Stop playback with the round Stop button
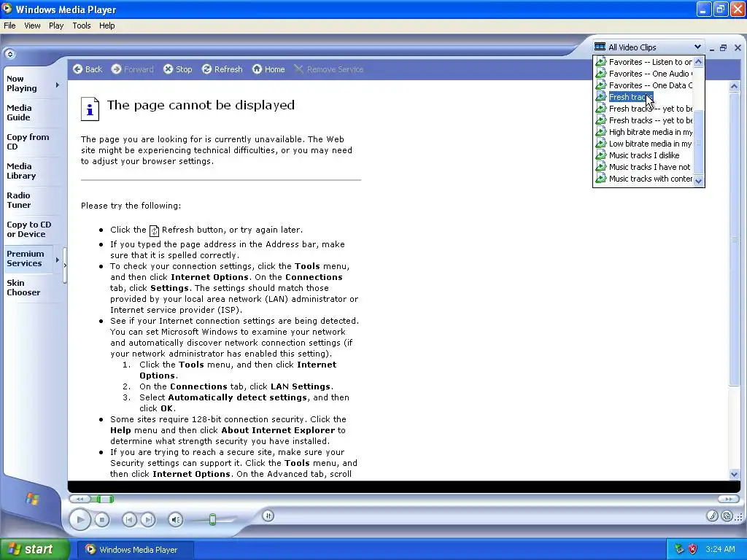747x560 pixels. 102,519
